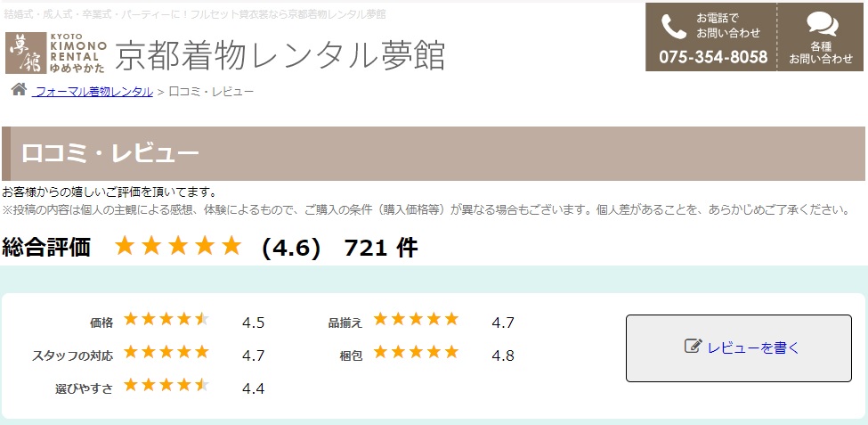Click the 721 件 review count
The width and height of the screenshot is (868, 425).
pyautogui.click(x=381, y=248)
